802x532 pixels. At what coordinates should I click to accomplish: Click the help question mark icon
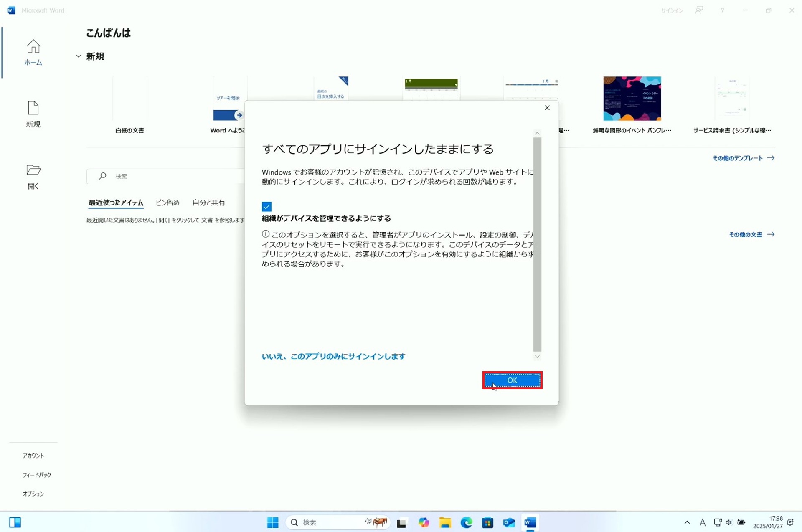722,10
